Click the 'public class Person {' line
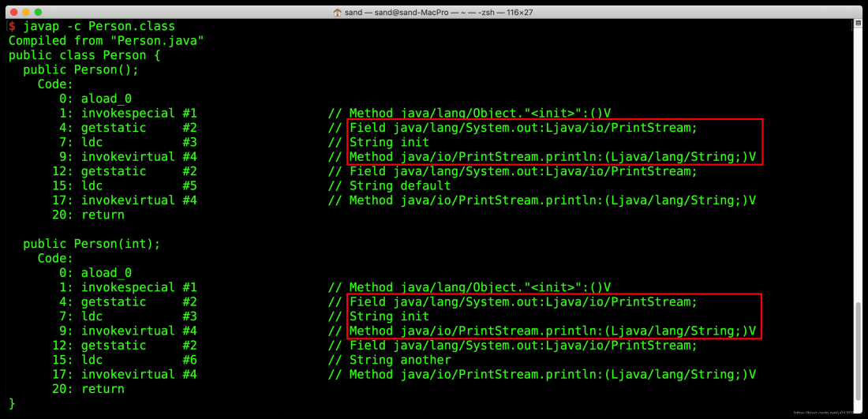Image resolution: width=868 pixels, height=419 pixels. click(x=84, y=55)
